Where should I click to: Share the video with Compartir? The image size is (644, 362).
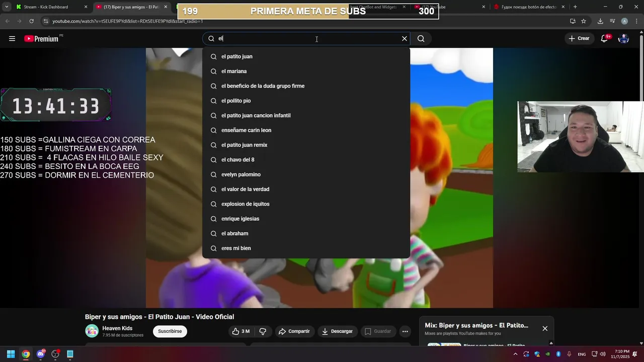294,331
